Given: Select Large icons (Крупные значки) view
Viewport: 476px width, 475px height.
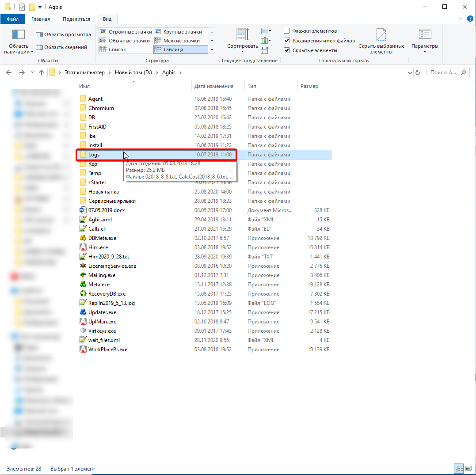Looking at the screenshot, I should [x=178, y=32].
